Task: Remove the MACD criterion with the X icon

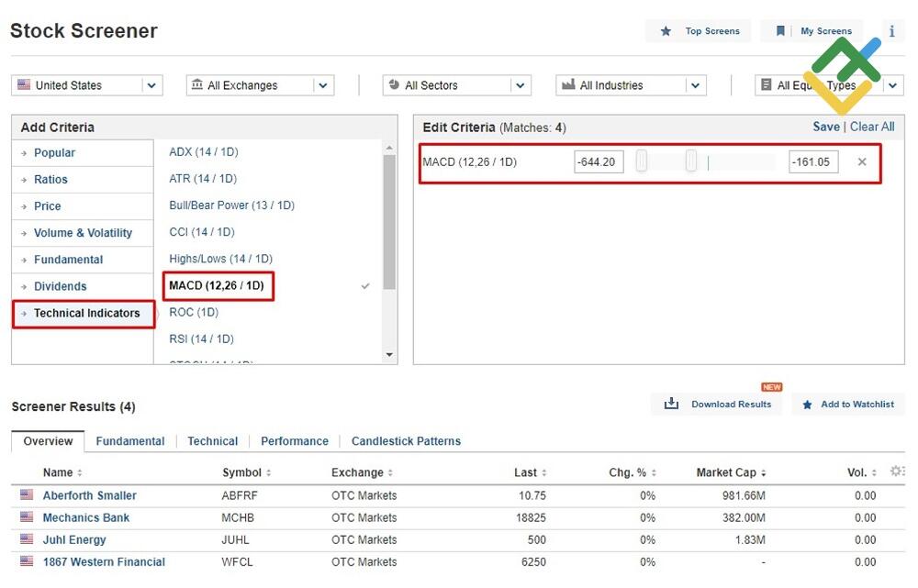Action: click(x=861, y=162)
